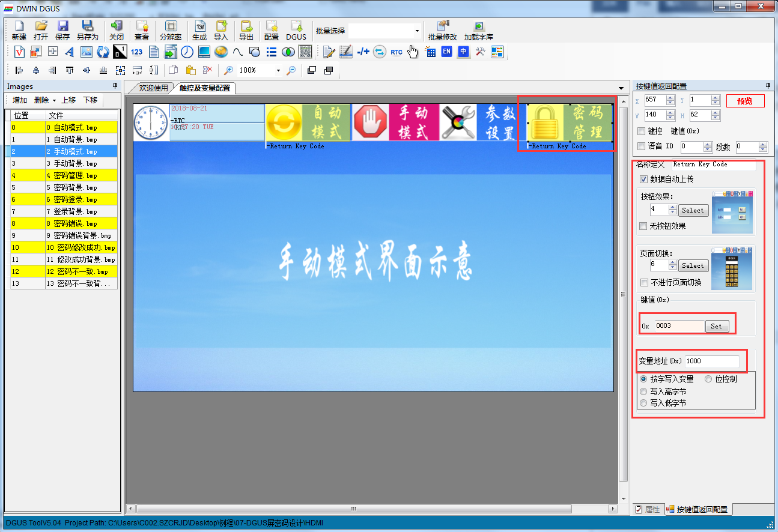778x532 pixels.
Task: Enable the 无按钮效果 checkbox
Action: pyautogui.click(x=644, y=226)
